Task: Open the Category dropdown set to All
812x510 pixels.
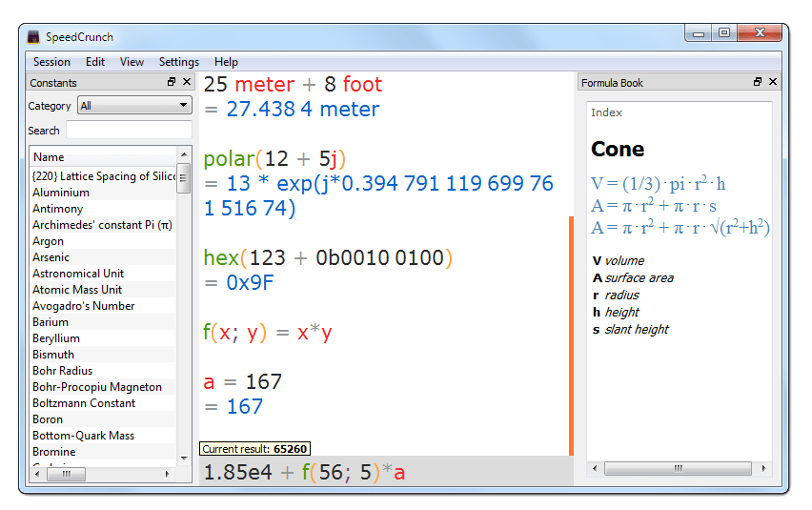Action: coord(134,105)
